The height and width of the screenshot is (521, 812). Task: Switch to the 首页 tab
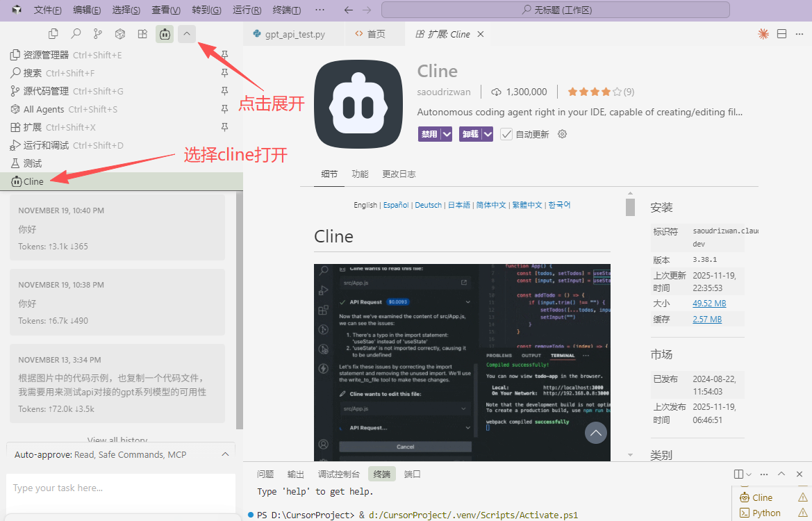click(x=376, y=34)
